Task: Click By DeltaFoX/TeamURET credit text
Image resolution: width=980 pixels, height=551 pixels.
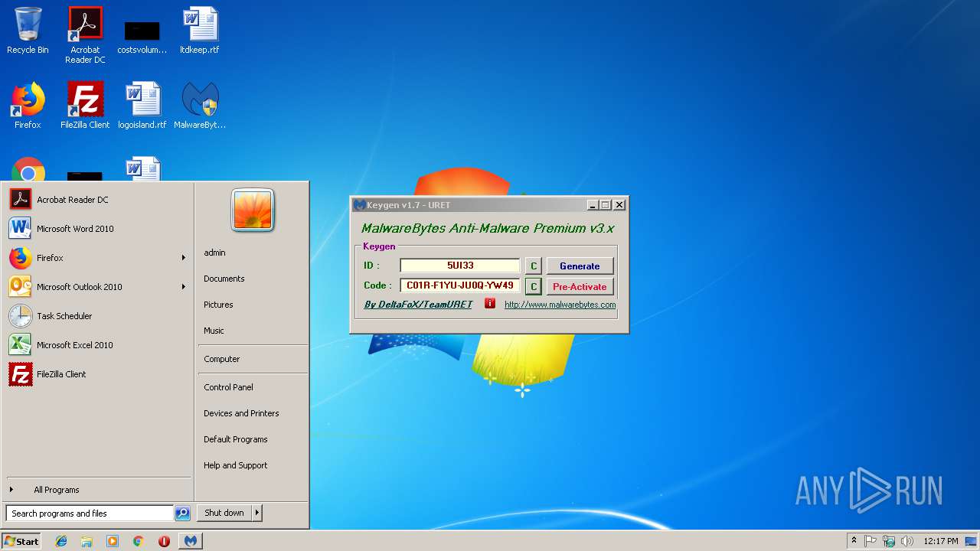Action: [418, 305]
